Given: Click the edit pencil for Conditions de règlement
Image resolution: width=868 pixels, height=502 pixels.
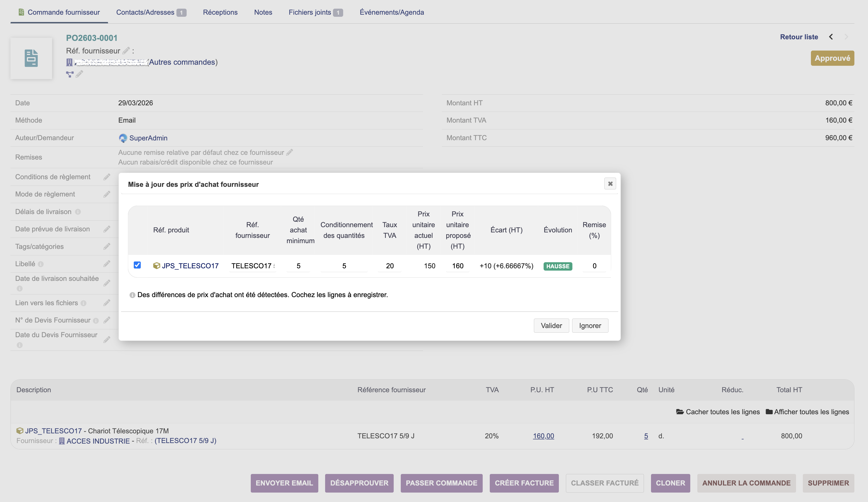Looking at the screenshot, I should [107, 177].
